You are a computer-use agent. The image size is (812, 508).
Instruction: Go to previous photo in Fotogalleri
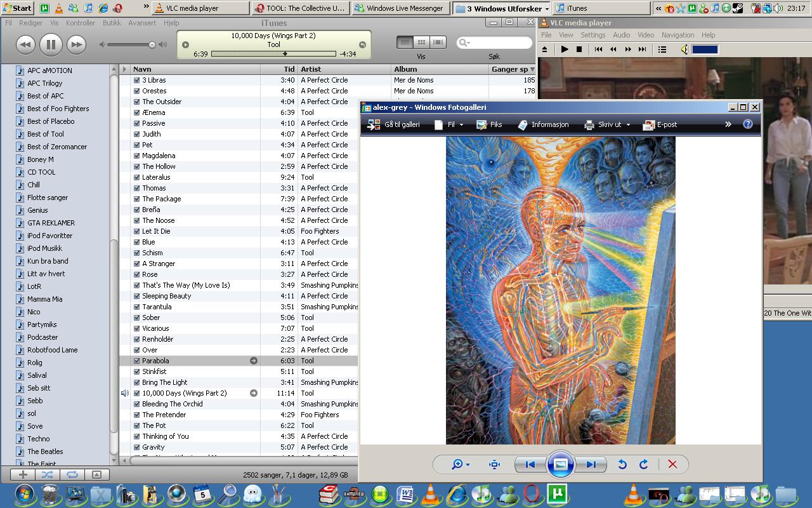click(530, 464)
